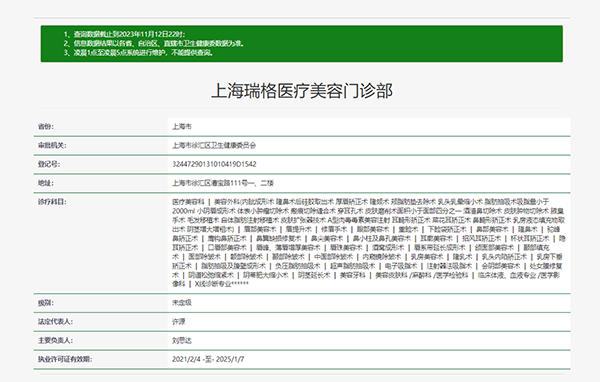This screenshot has height=382, width=600.
Task: Select the 主要负责人 name value
Action: click(182, 340)
